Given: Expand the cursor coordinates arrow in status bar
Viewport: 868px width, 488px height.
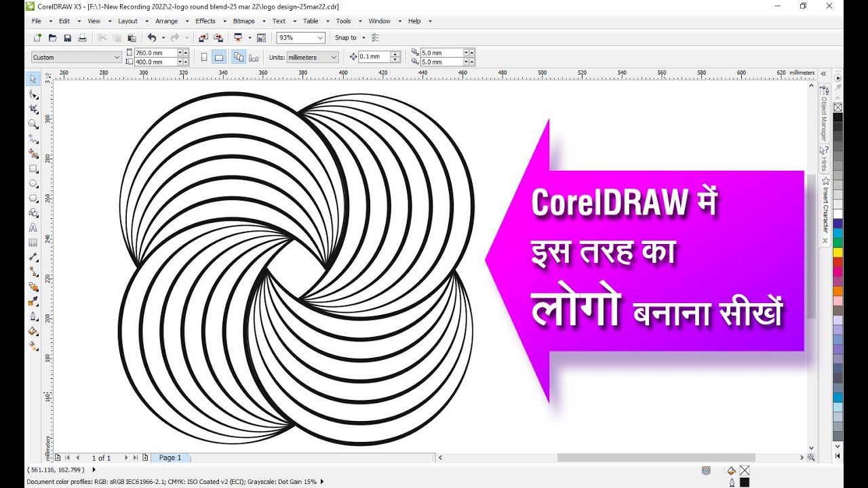Looking at the screenshot, I should pos(94,470).
